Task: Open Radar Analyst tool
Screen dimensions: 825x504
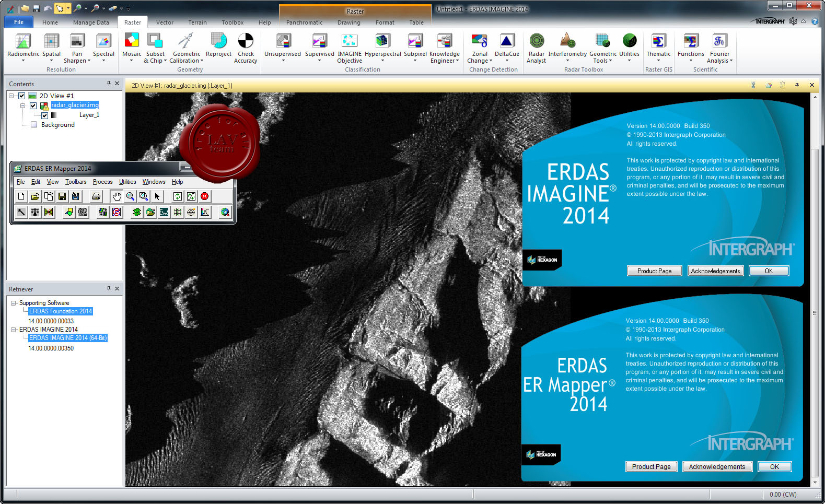Action: click(537, 47)
